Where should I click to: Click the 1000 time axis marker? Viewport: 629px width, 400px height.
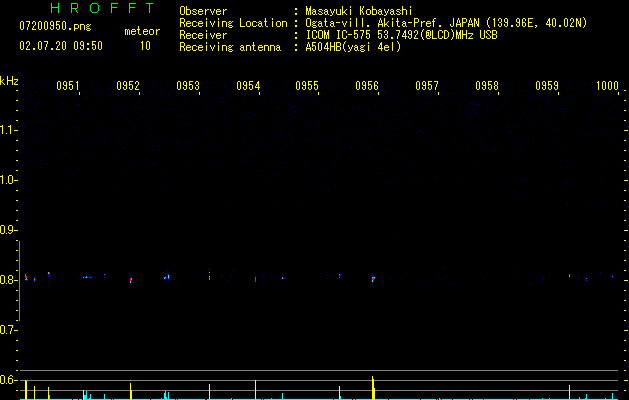pos(607,86)
